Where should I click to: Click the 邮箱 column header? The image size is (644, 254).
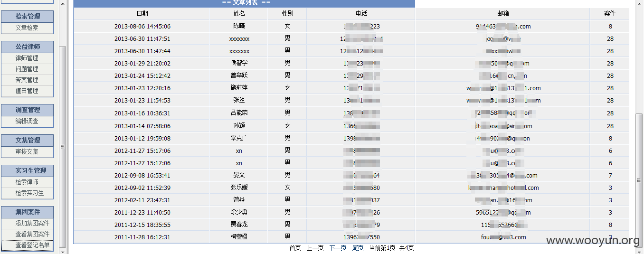(503, 14)
